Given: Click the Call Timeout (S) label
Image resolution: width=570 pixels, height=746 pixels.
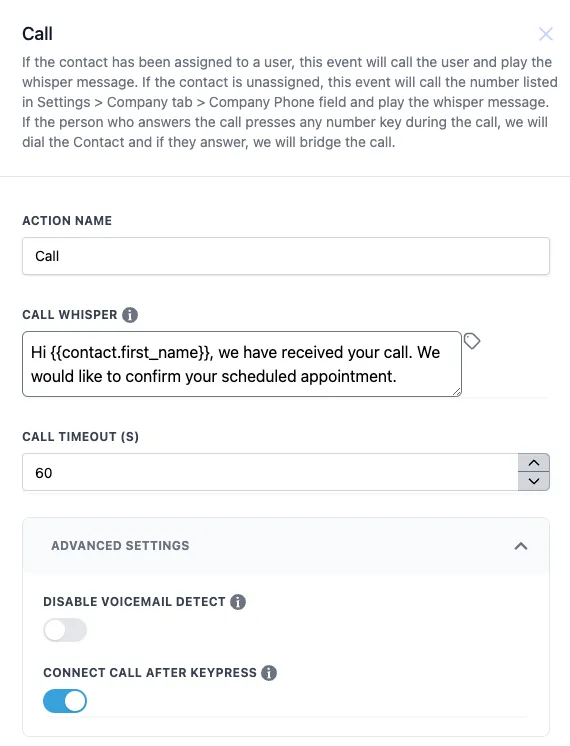Looking at the screenshot, I should click(x=80, y=437).
